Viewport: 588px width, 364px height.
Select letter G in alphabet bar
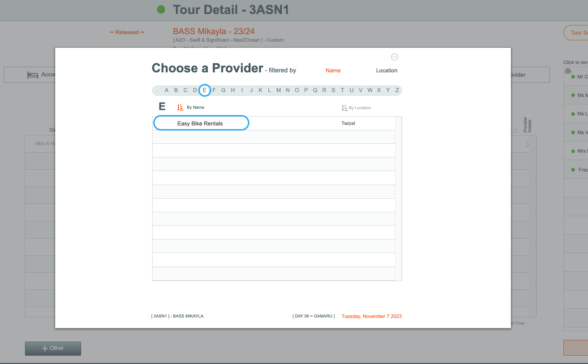[x=223, y=90]
